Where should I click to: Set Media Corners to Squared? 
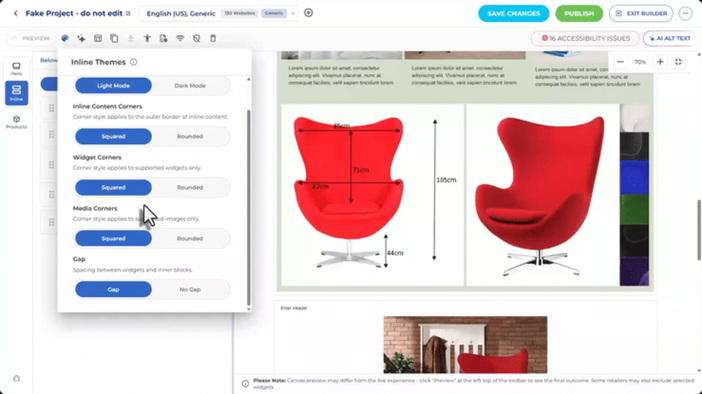pyautogui.click(x=113, y=239)
